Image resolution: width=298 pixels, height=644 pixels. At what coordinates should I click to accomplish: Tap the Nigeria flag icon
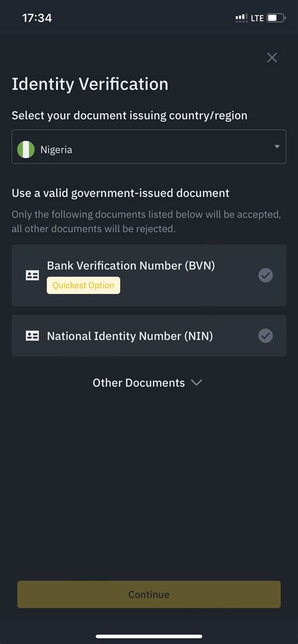[26, 150]
